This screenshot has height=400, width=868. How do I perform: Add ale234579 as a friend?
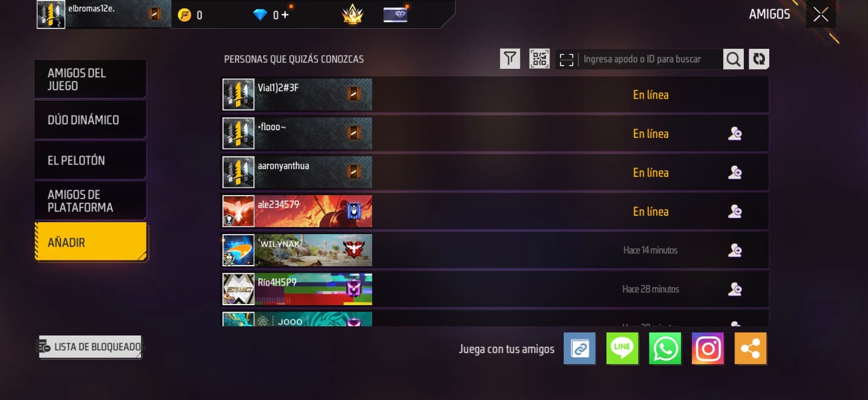pyautogui.click(x=735, y=211)
